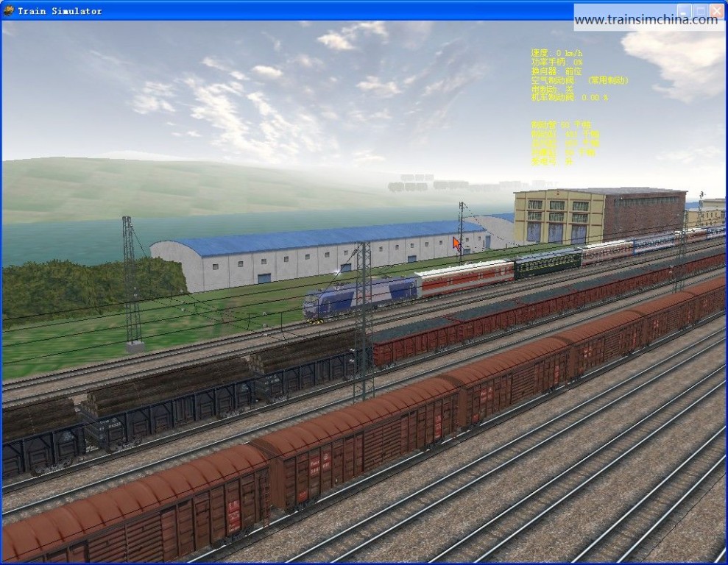Click the Train Simulator title bar icon

pos(9,10)
